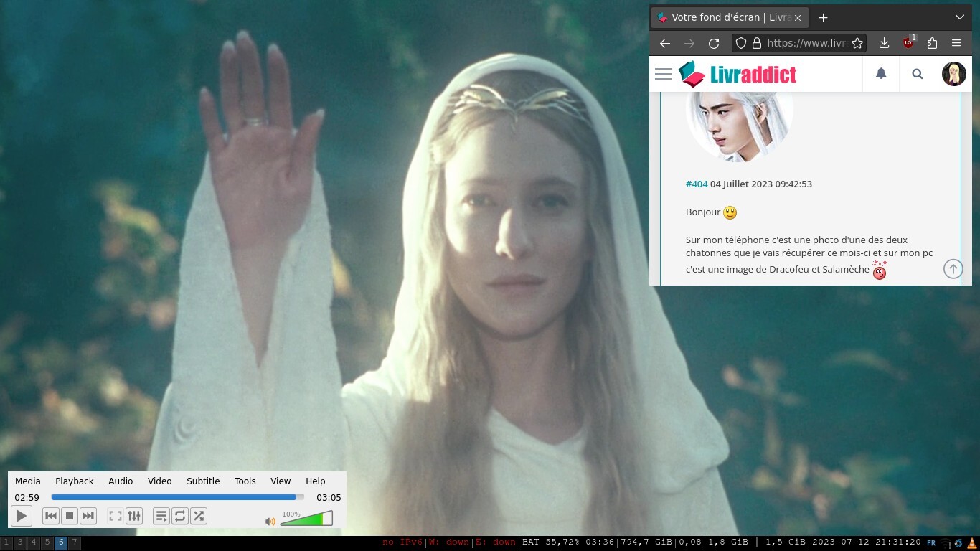Skip to next media in VLC
Image resolution: width=980 pixels, height=551 pixels.
click(88, 516)
